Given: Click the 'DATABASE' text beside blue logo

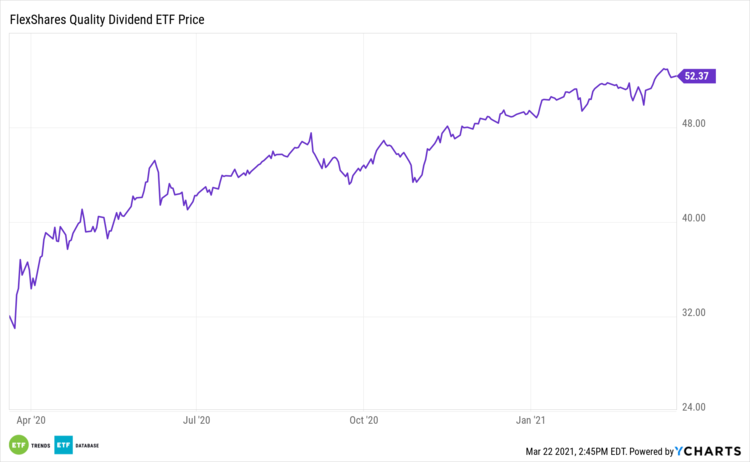Looking at the screenshot, I should tap(87, 444).
